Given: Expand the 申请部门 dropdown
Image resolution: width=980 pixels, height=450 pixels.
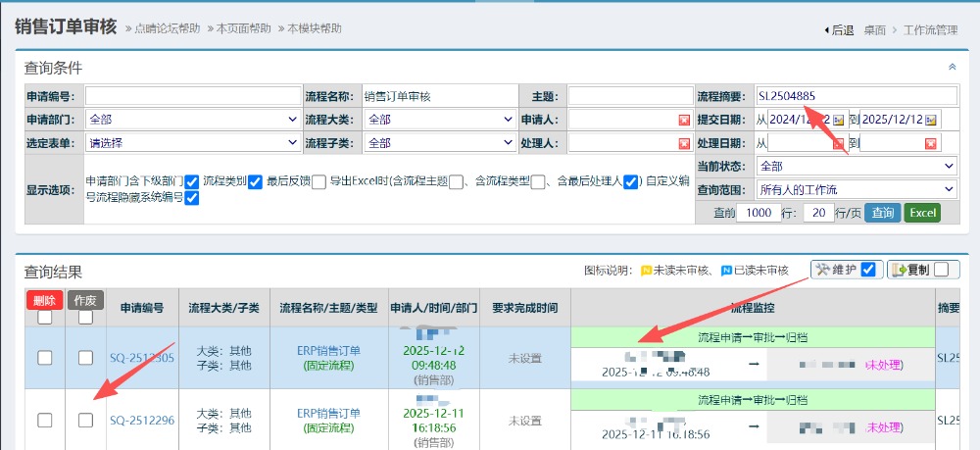Looking at the screenshot, I should pos(193,120).
